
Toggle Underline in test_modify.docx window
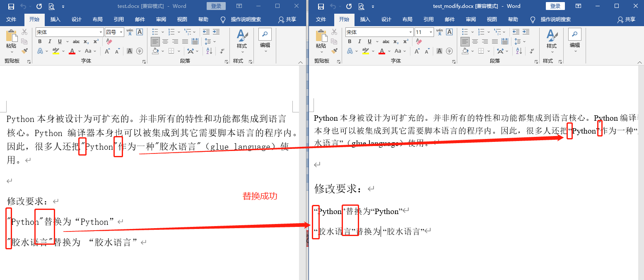coord(369,41)
